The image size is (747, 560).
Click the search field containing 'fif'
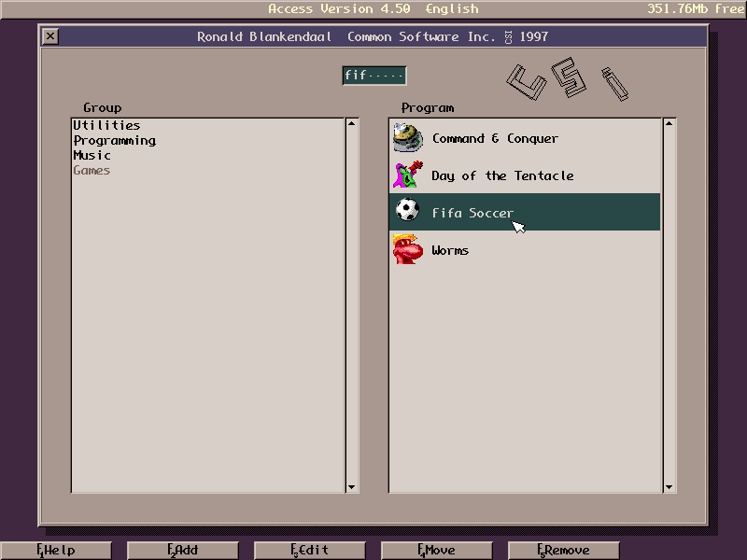374,76
